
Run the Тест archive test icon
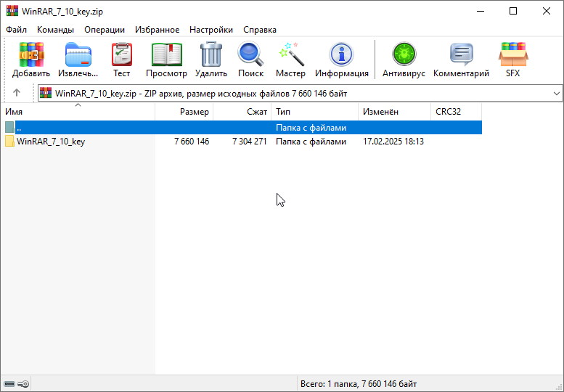pos(122,54)
